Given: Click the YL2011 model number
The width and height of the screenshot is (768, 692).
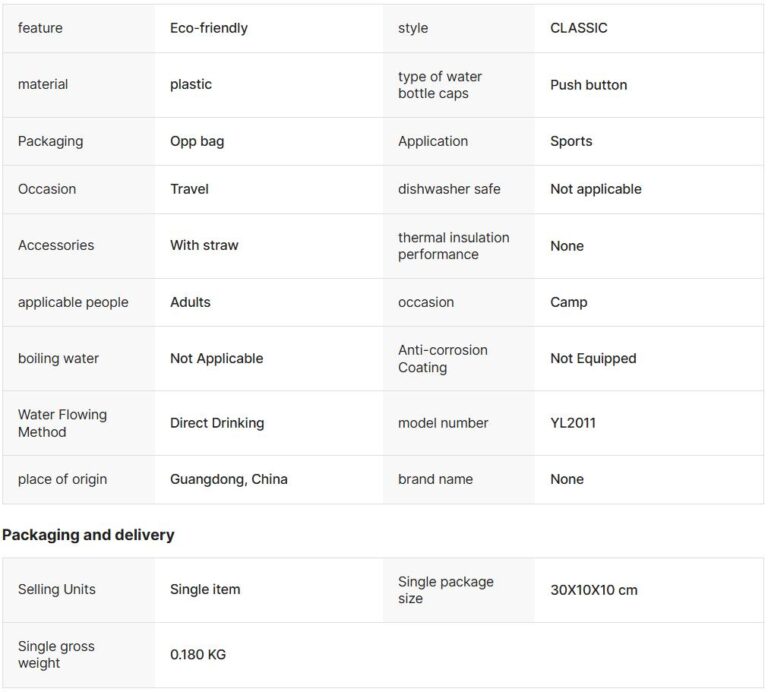Looking at the screenshot, I should click(x=573, y=423).
